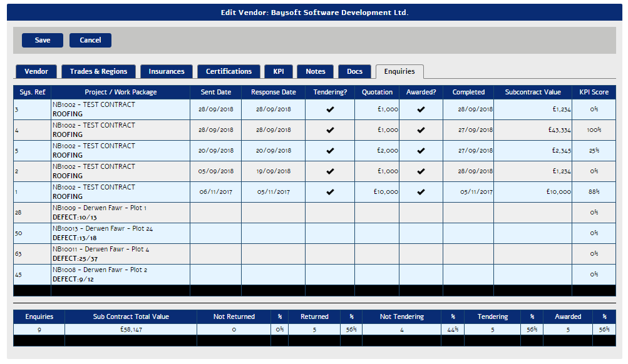The height and width of the screenshot is (364, 628).
Task: Switch to the Notes tab
Action: click(315, 71)
